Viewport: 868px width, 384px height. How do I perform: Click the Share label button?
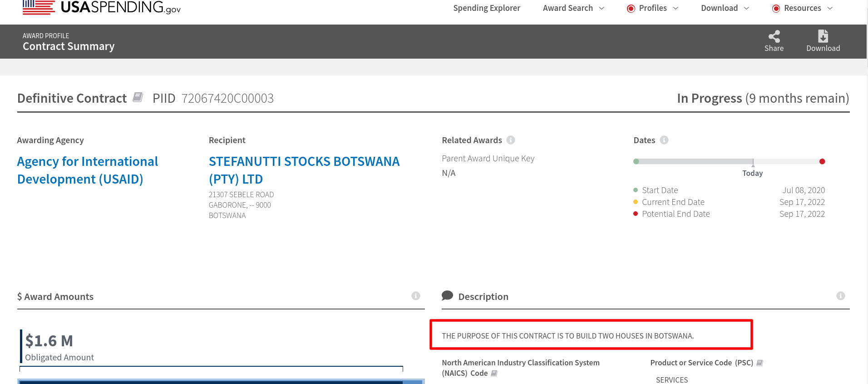point(774,48)
